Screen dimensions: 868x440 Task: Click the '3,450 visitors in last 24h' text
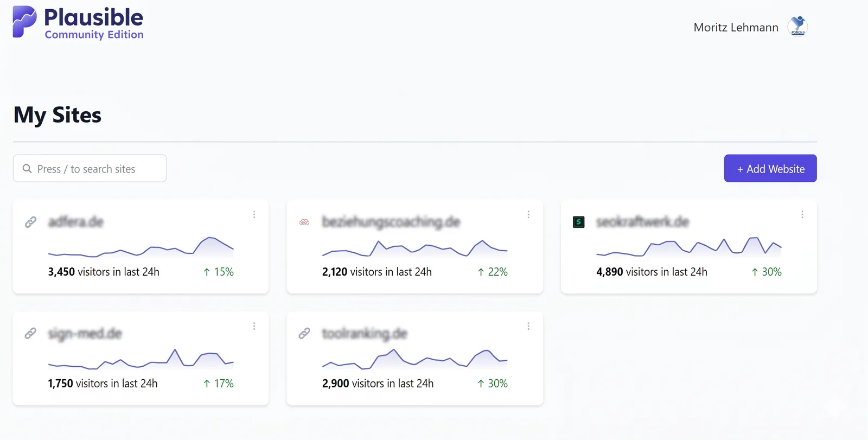104,272
